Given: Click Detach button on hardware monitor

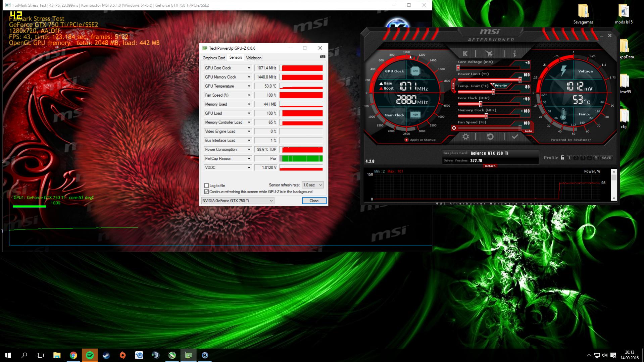Looking at the screenshot, I should click(490, 166).
